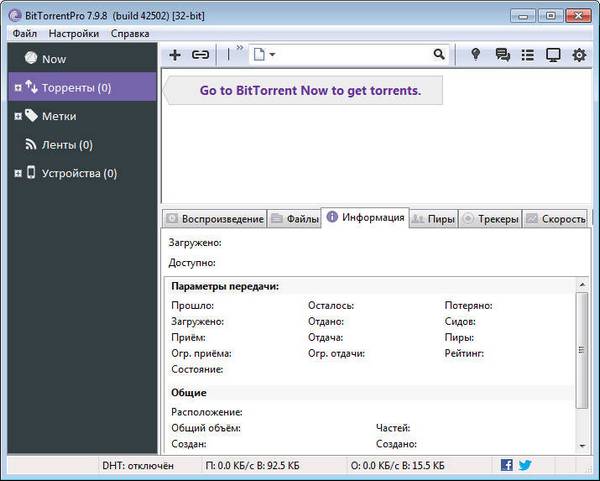Click the info panel scroll down arrow
This screenshot has height=481, width=600.
(x=582, y=445)
